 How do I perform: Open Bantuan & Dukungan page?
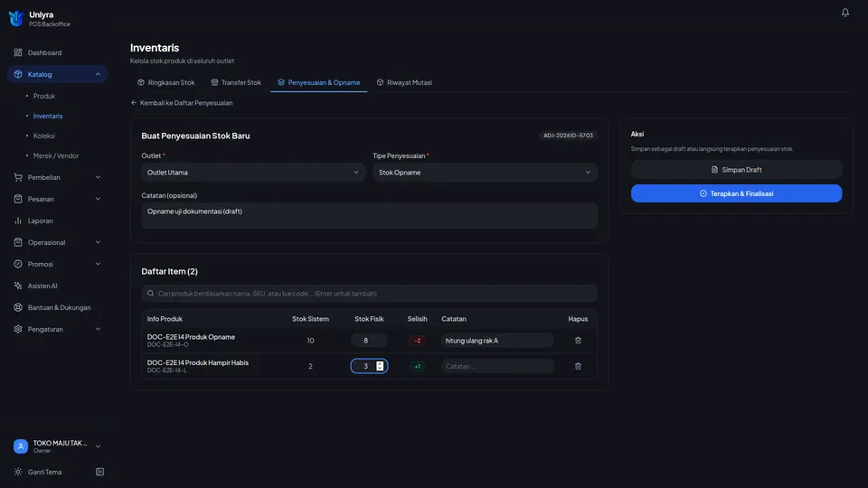point(58,307)
